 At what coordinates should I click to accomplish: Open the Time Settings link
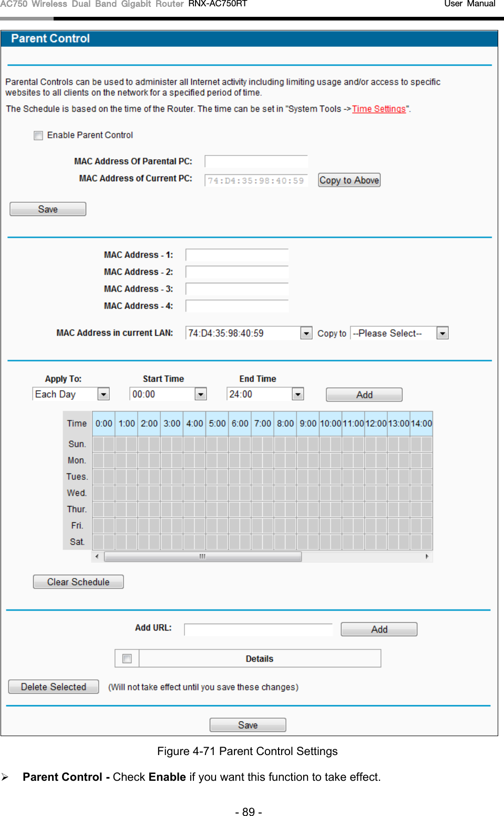point(379,109)
